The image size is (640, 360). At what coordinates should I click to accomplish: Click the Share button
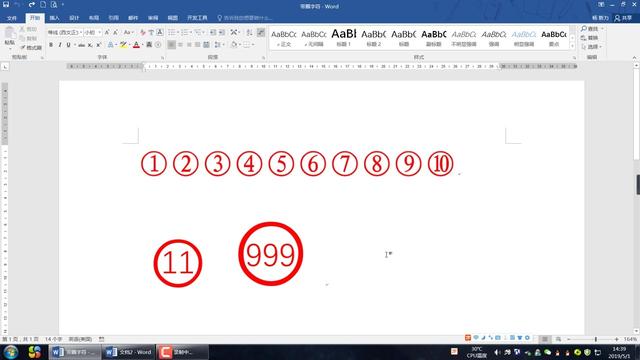pos(624,18)
